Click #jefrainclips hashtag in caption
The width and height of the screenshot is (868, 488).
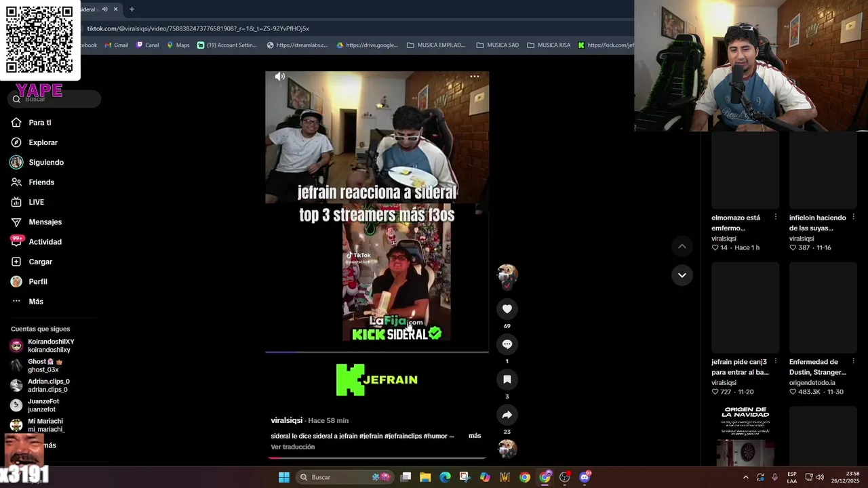[403, 436]
